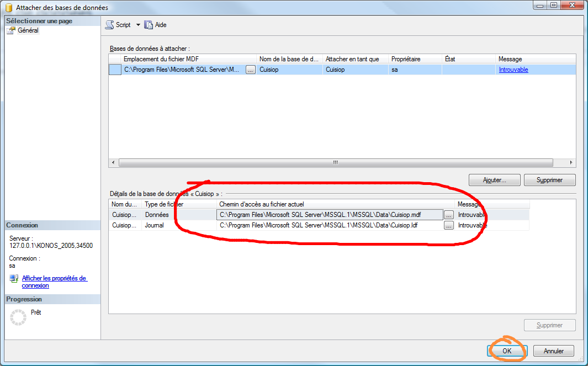Browse for MDF file location in top grid

click(251, 70)
